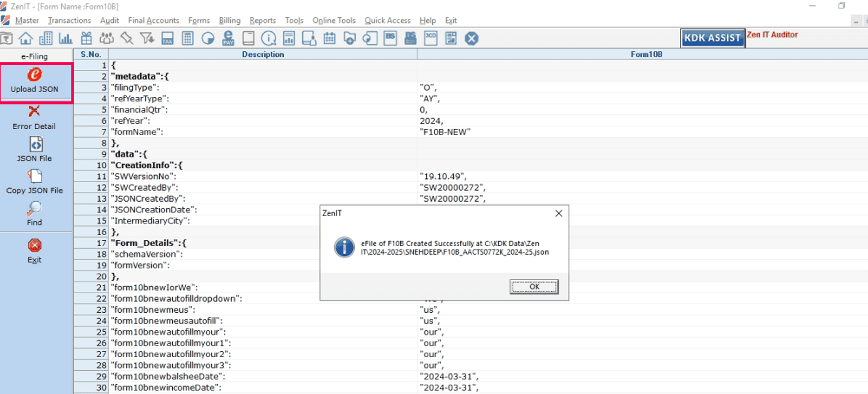Click the red Exit icon in the sidebar

pos(35,246)
